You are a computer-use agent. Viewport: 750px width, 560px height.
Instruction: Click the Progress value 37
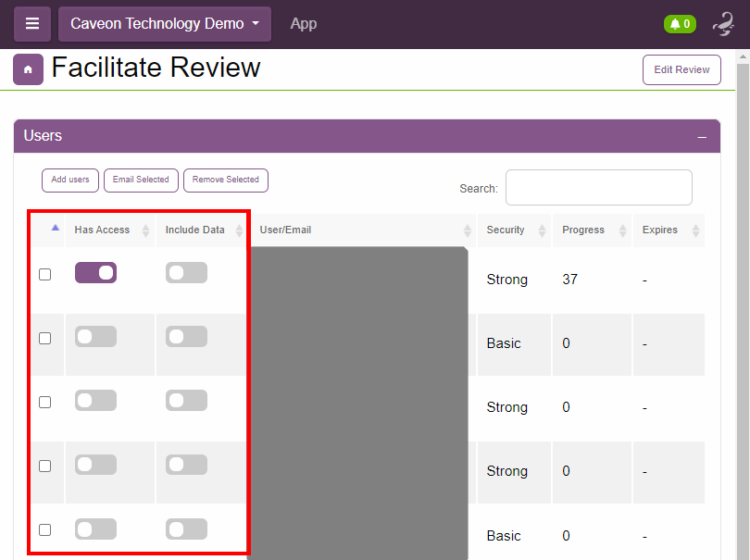569,280
